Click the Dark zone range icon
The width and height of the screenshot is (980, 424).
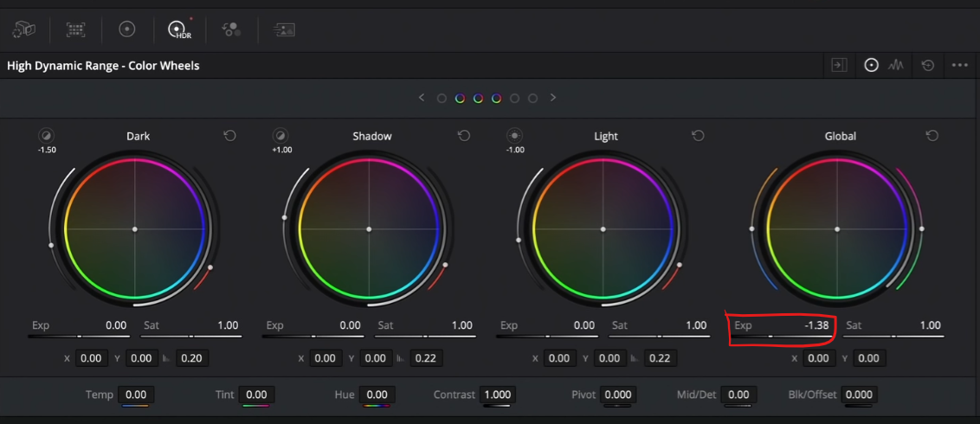tap(46, 136)
